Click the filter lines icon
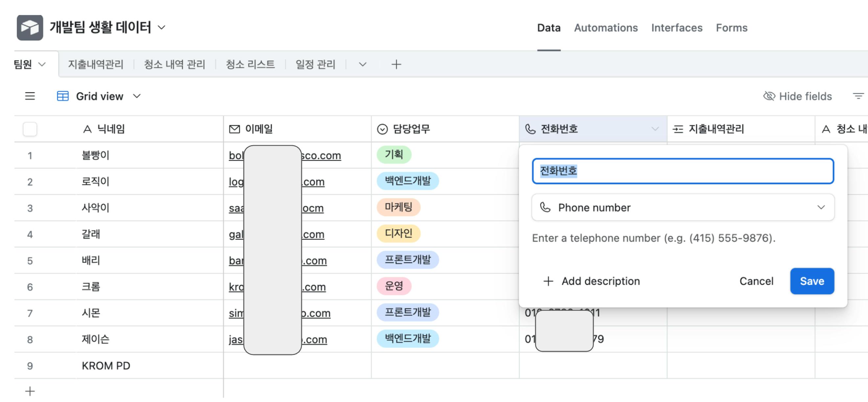 (858, 96)
